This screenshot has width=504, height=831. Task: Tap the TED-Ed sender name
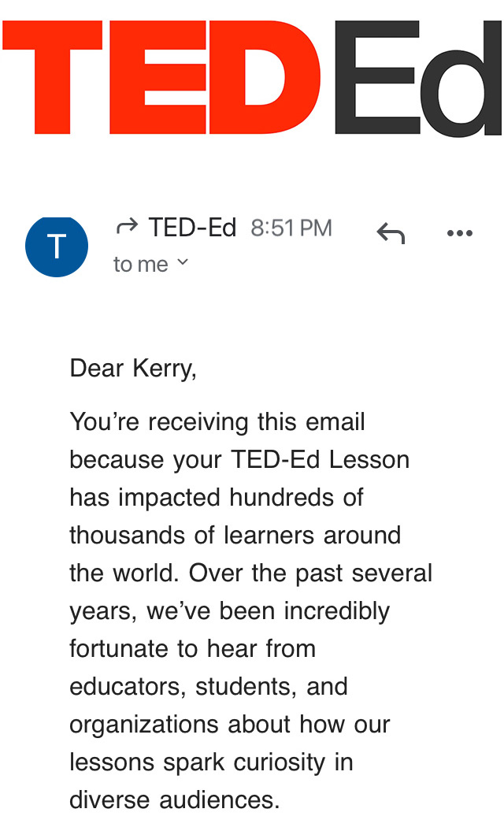click(x=192, y=228)
